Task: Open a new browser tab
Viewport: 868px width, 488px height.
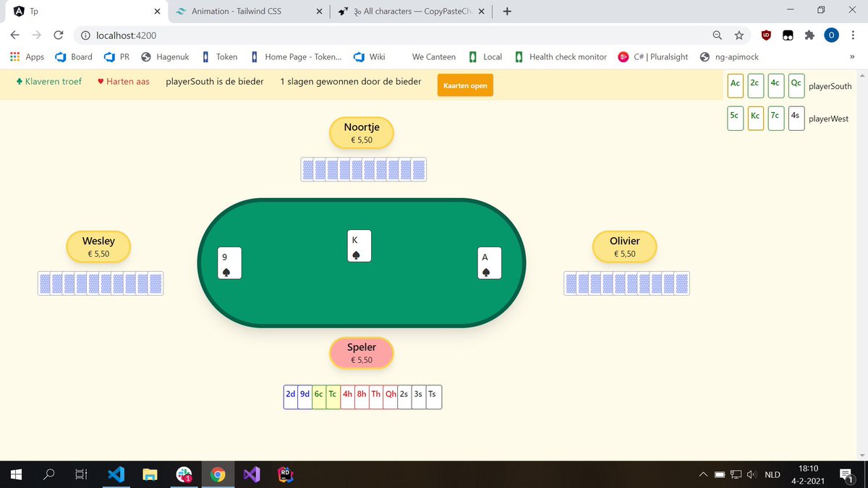Action: [506, 11]
